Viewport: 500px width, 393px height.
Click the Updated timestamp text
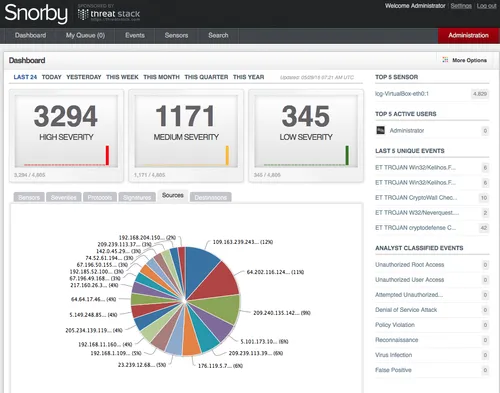click(x=317, y=77)
